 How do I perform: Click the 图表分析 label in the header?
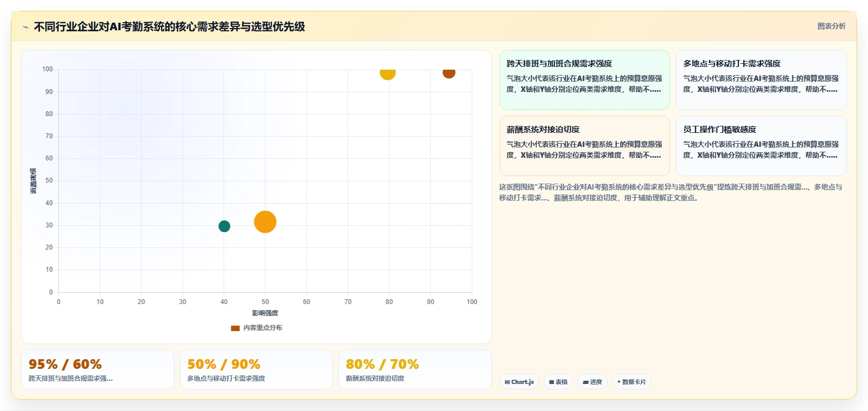pos(831,26)
